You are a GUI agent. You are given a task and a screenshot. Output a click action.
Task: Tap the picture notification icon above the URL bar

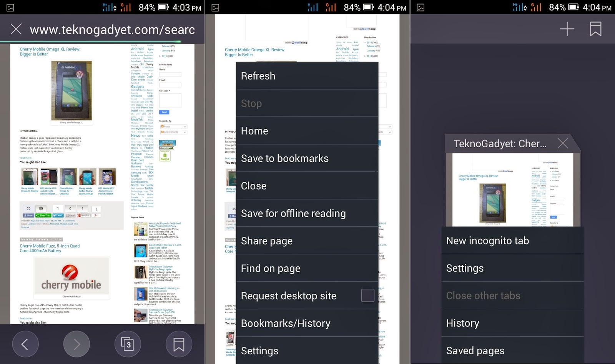point(10,7)
